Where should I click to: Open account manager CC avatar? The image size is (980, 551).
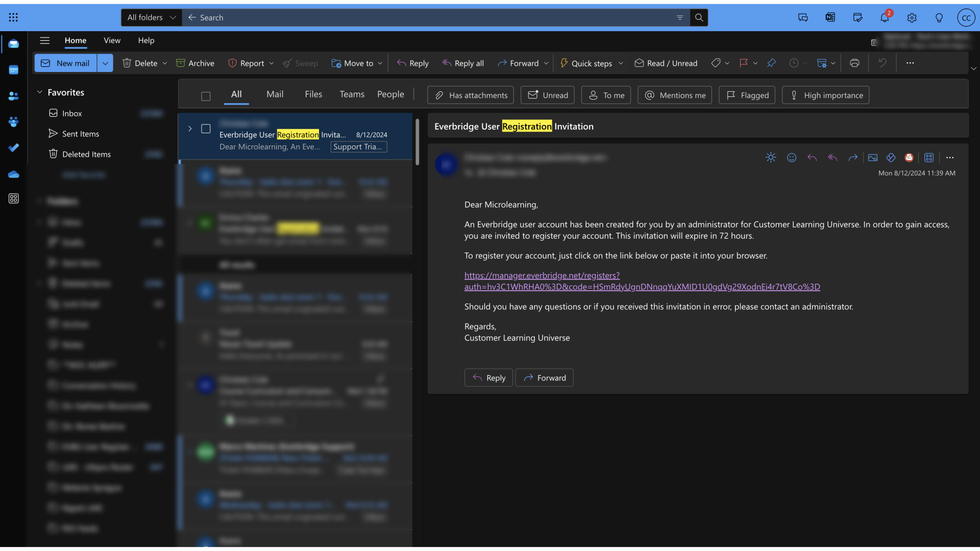966,17
